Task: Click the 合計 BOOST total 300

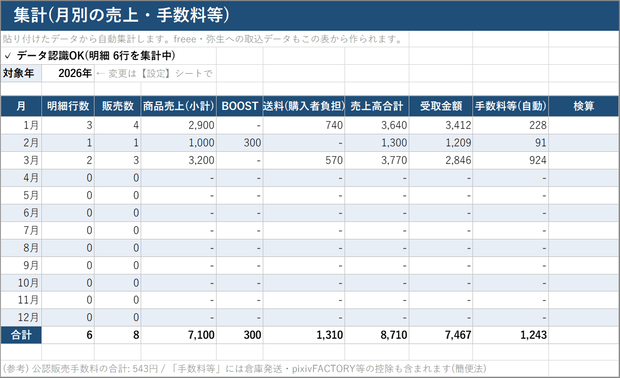Action: point(252,335)
